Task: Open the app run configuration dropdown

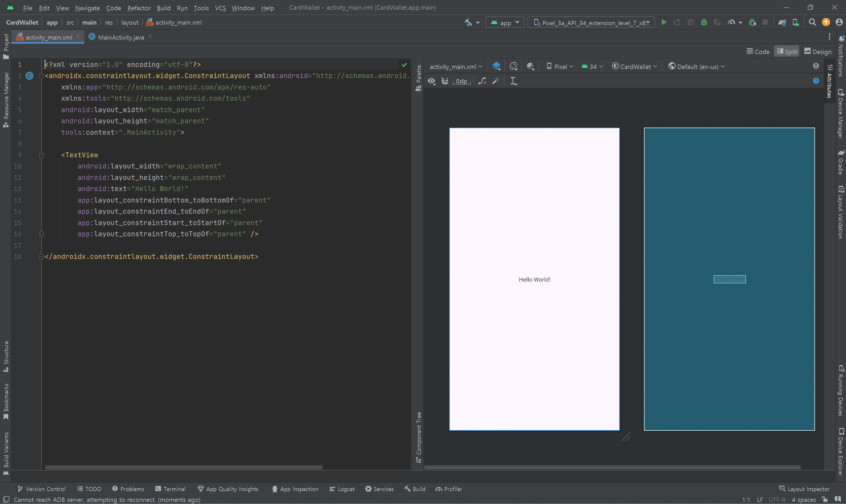Action: (505, 23)
